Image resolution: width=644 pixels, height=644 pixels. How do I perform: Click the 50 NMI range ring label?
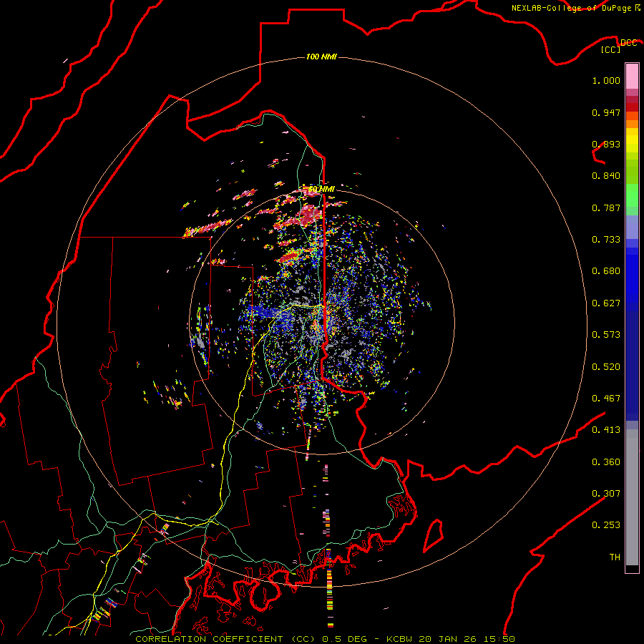click(x=321, y=189)
